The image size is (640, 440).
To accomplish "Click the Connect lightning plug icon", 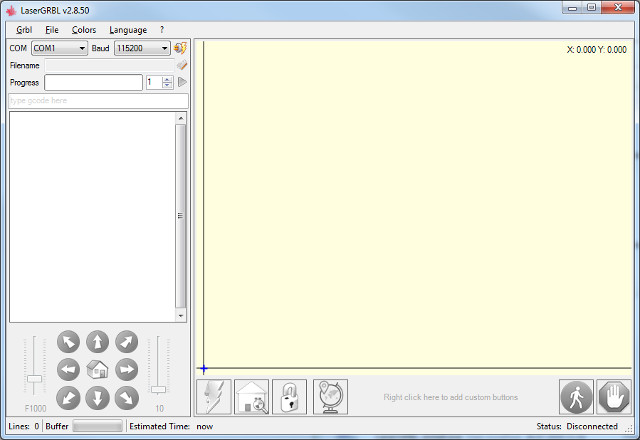I will point(180,48).
